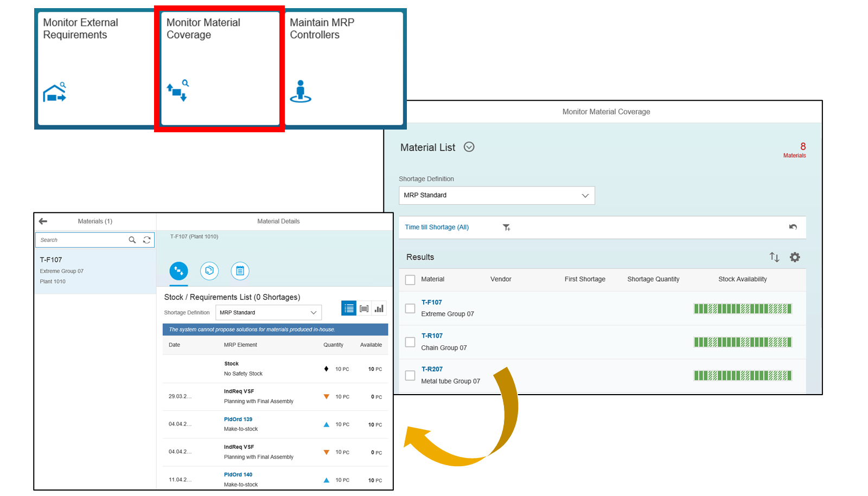Click stock availability bar for T-R107

pyautogui.click(x=743, y=342)
